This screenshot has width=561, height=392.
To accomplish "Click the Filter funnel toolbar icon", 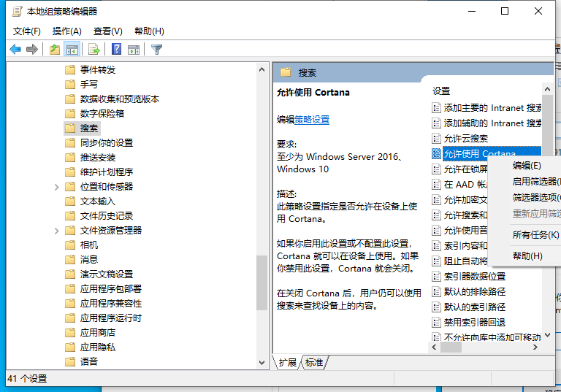I will pyautogui.click(x=156, y=50).
